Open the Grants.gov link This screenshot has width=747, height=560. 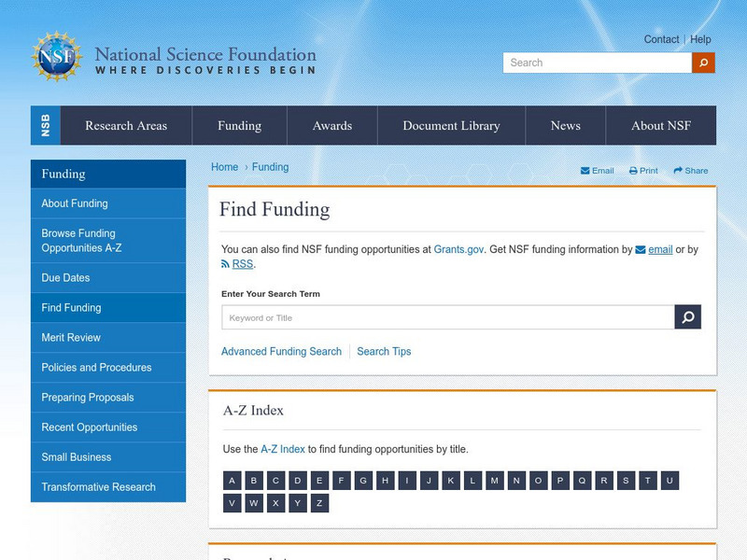click(x=458, y=249)
